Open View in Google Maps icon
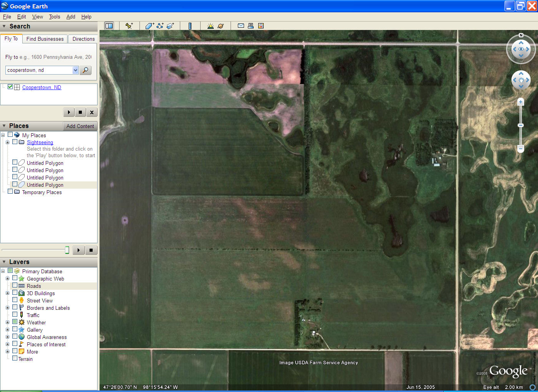The height and width of the screenshot is (392, 538). [x=261, y=26]
